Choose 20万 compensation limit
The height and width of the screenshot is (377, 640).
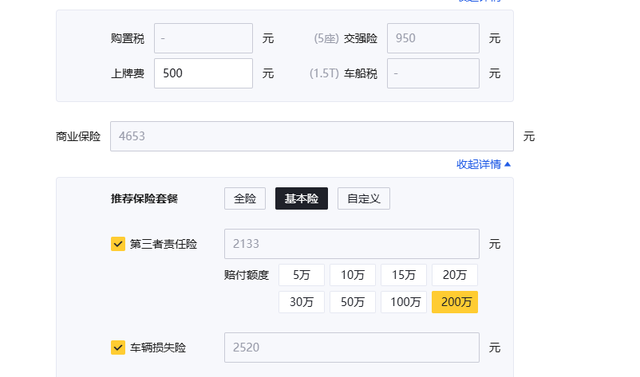tap(455, 275)
